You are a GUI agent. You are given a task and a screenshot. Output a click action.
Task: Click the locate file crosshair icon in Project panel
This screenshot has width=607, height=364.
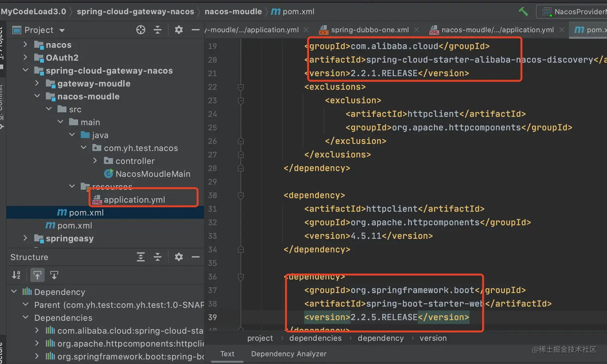[141, 30]
